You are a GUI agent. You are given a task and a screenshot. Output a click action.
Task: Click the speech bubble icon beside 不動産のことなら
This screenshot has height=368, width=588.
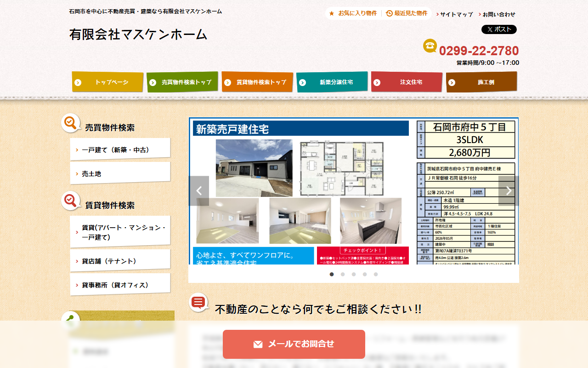click(199, 303)
